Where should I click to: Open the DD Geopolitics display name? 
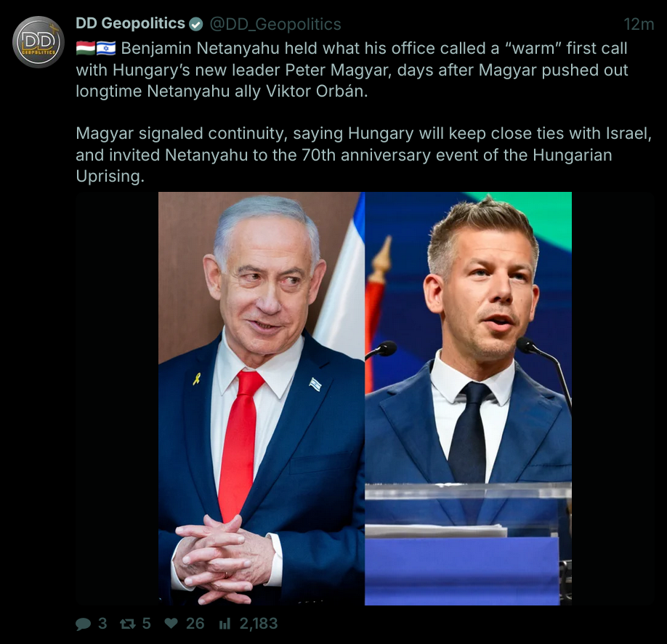130,23
